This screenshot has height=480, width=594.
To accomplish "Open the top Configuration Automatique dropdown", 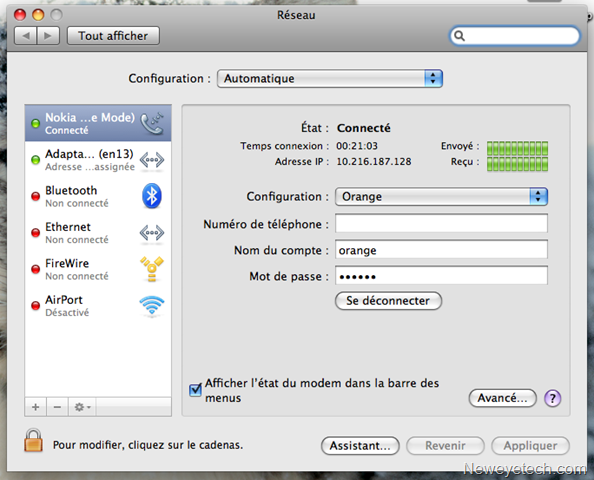I will pos(330,78).
